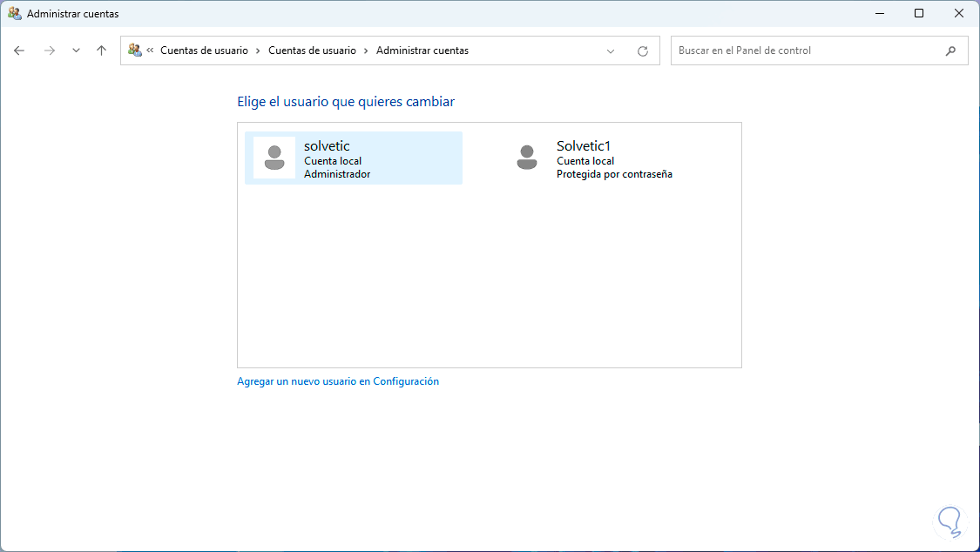Expand the chevron before Administrar cuentas breadcrumb
This screenshot has width=980, height=552.
pos(366,50)
